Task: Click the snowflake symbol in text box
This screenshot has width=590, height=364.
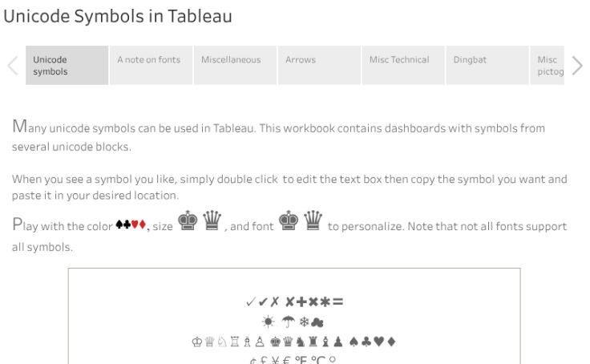Action: (304, 322)
